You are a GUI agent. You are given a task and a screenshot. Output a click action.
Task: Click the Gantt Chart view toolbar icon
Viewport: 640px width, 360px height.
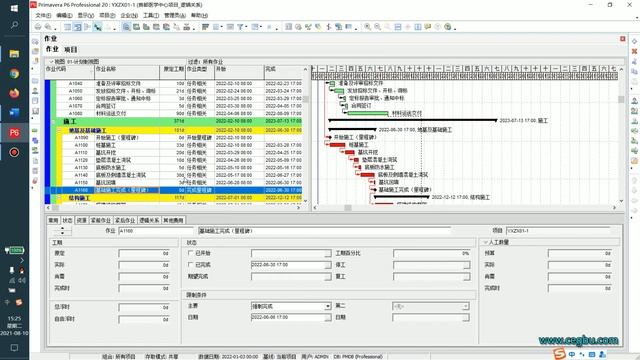(77, 27)
